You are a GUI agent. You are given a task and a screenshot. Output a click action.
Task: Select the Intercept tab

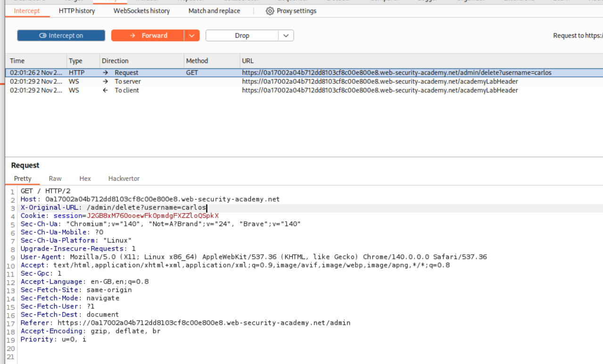pos(27,11)
